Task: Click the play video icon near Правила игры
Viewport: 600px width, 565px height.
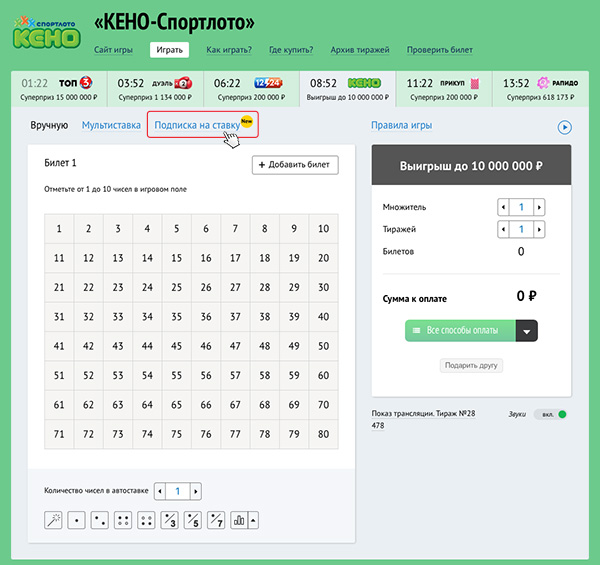Action: point(564,127)
